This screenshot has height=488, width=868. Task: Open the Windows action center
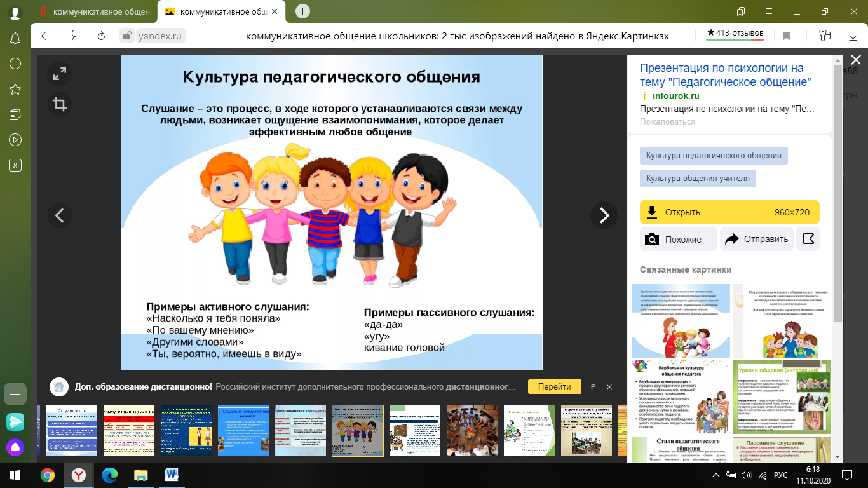(846, 475)
